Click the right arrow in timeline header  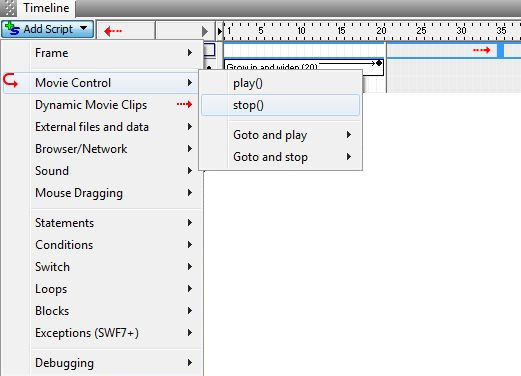[205, 31]
